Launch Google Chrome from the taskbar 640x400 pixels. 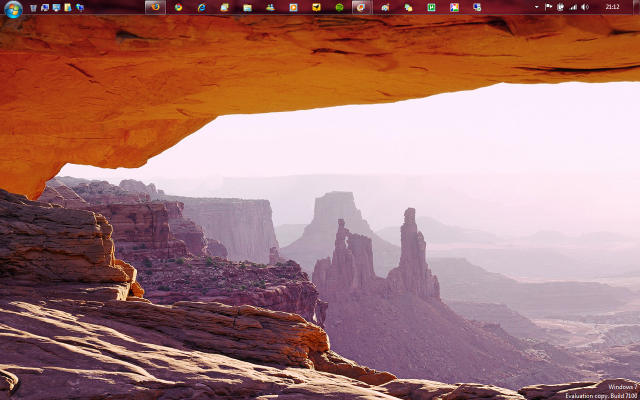pos(178,7)
